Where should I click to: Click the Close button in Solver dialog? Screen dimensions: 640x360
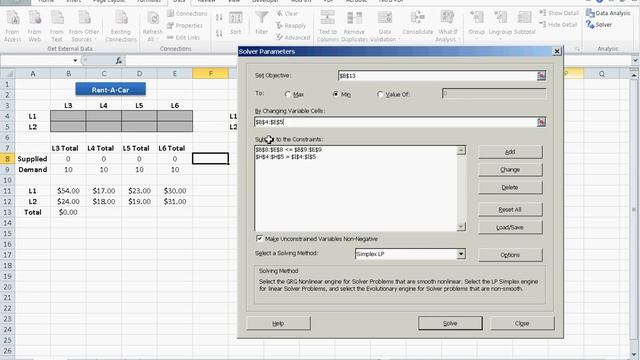(x=522, y=323)
